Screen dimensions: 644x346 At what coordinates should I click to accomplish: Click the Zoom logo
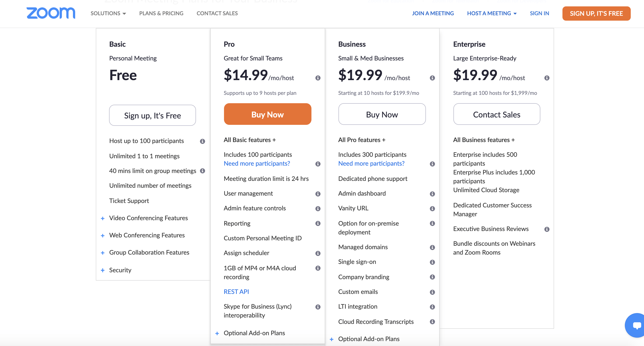[51, 13]
